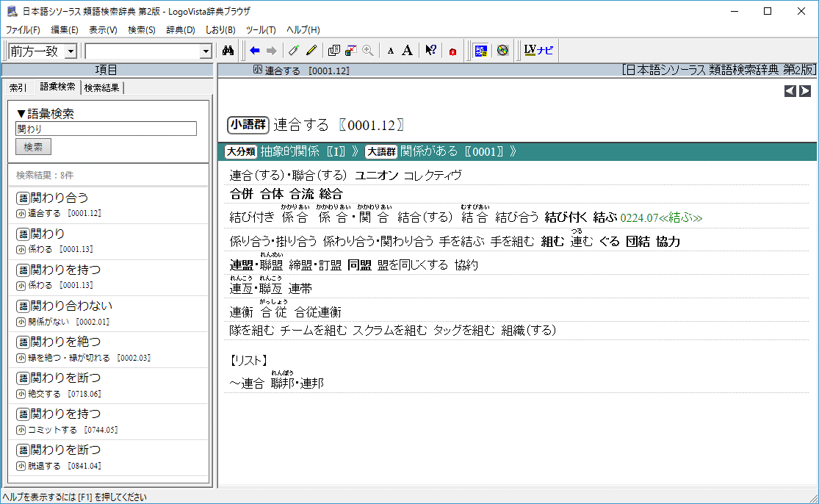Switch to the 索引 tab

pos(18,87)
